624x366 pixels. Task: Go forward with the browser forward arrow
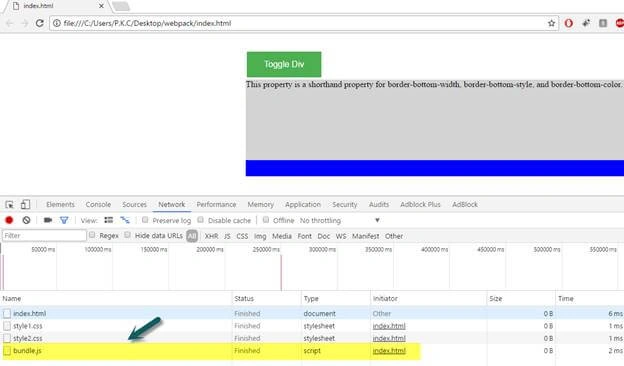click(24, 23)
